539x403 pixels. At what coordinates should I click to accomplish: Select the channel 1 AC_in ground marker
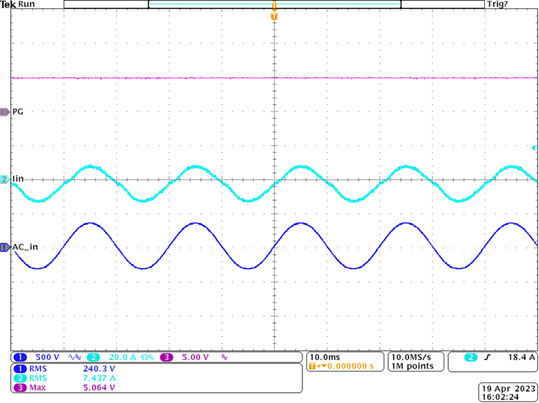tap(4, 247)
